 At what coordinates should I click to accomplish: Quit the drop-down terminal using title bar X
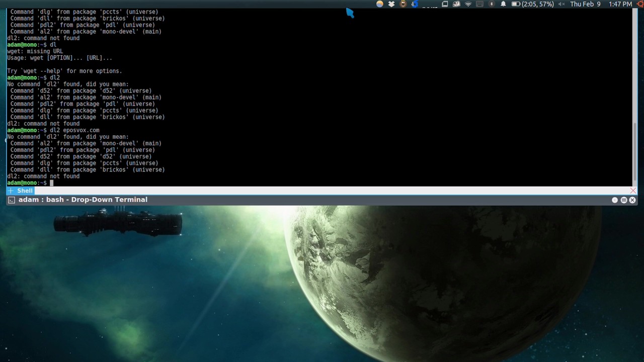point(632,200)
